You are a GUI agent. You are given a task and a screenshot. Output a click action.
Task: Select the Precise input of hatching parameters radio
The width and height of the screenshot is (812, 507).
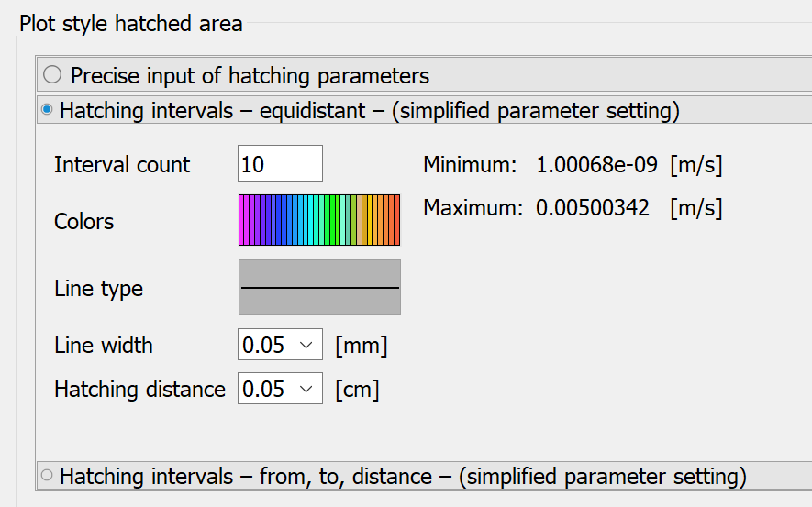(x=52, y=75)
